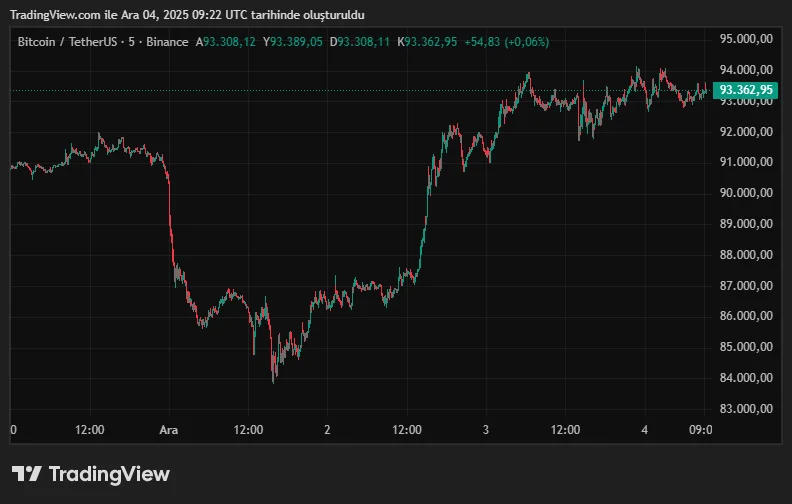Click the TradingView logo icon
The width and height of the screenshot is (792, 504).
[26, 474]
